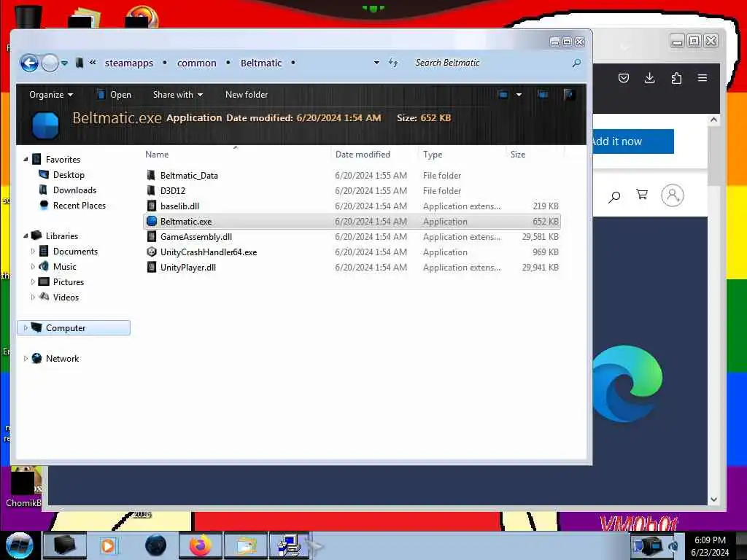Change the view icon in Explorer toolbar
The image size is (747, 560).
click(503, 94)
